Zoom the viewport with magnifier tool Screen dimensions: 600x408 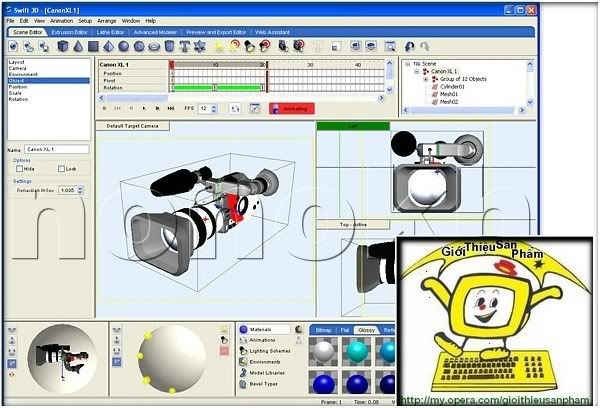(x=390, y=47)
